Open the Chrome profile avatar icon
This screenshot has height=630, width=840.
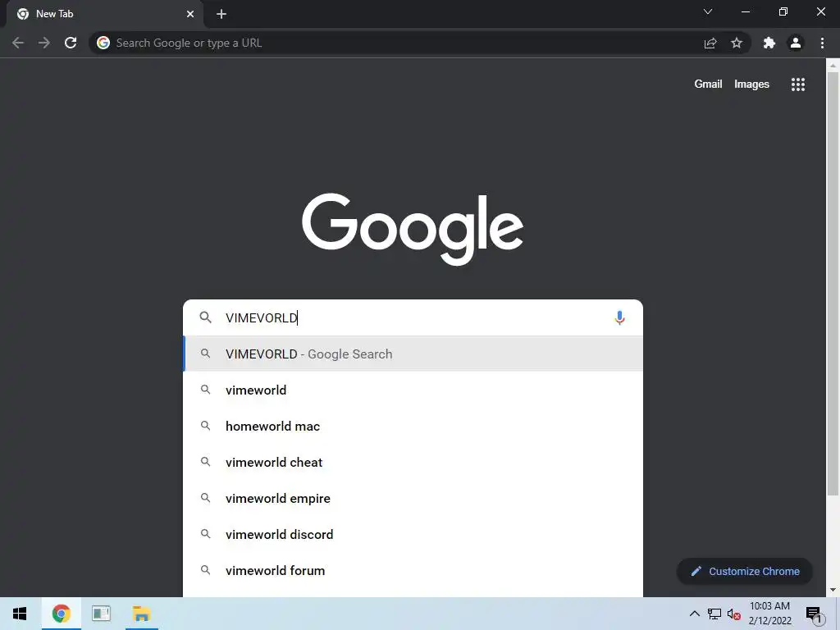tap(796, 43)
